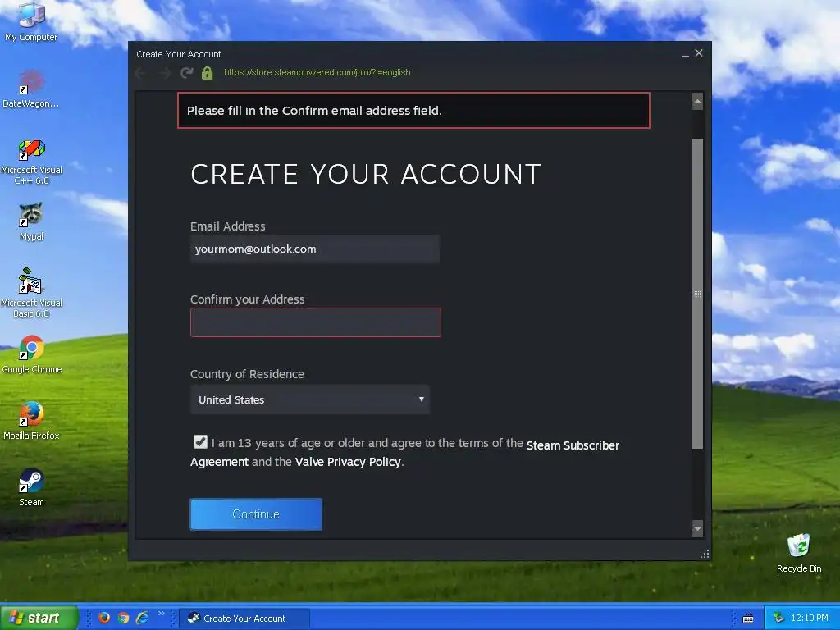Viewport: 840px width, 630px height.
Task: Launch Chrome from quick launch bar
Action: tap(124, 618)
